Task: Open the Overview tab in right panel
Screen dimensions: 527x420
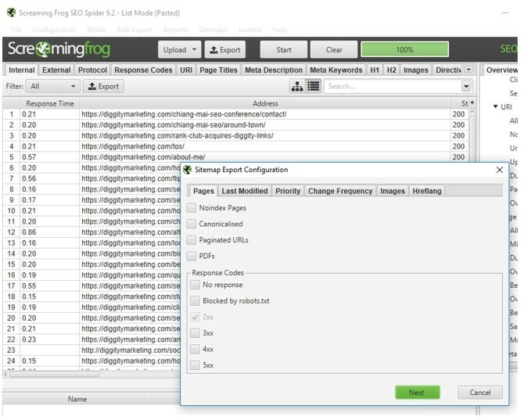Action: 501,70
